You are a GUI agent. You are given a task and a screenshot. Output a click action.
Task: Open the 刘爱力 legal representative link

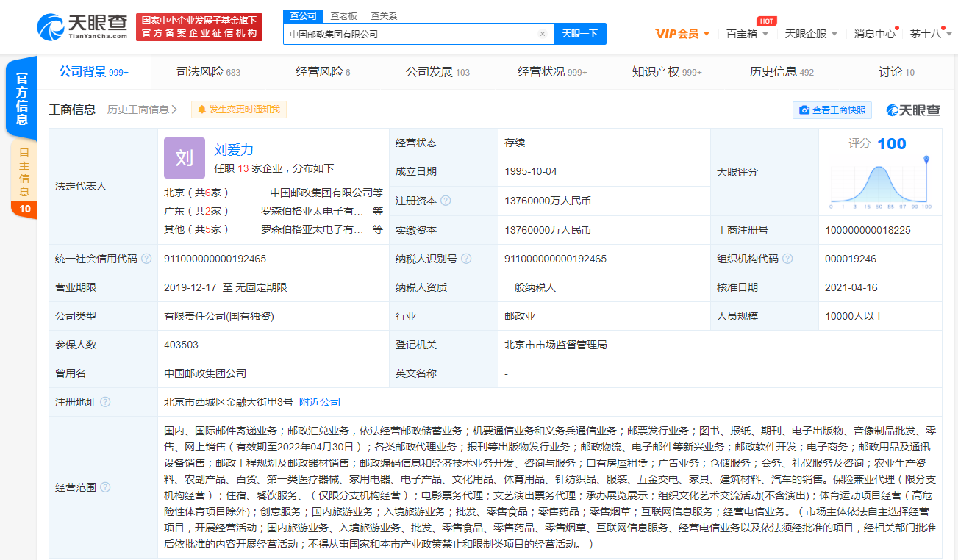pos(234,150)
